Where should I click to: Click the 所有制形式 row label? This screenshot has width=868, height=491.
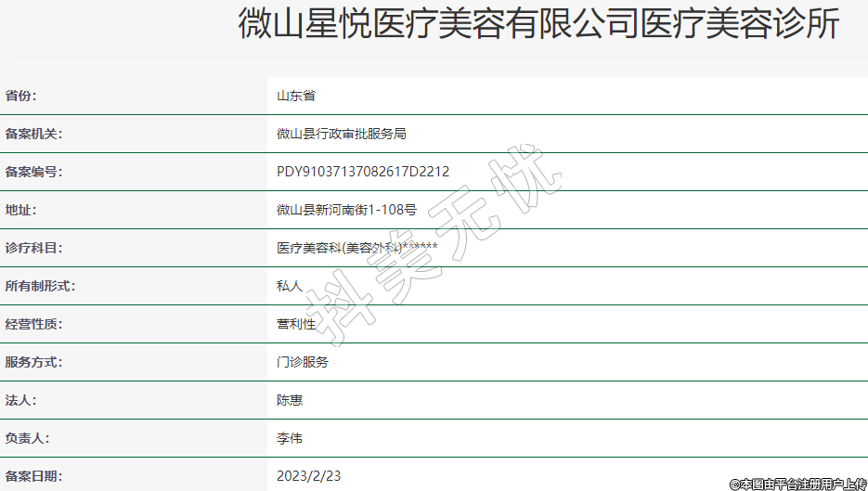pyautogui.click(x=40, y=286)
